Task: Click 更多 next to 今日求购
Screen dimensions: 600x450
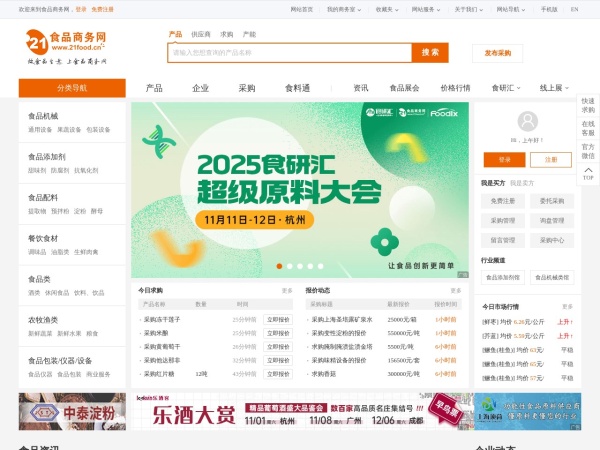Action: coord(287,291)
